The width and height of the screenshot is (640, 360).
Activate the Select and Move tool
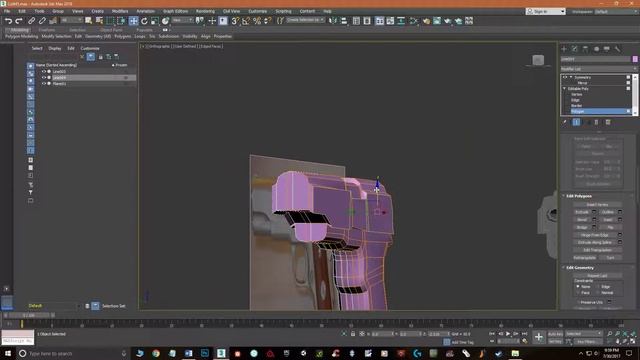point(133,21)
